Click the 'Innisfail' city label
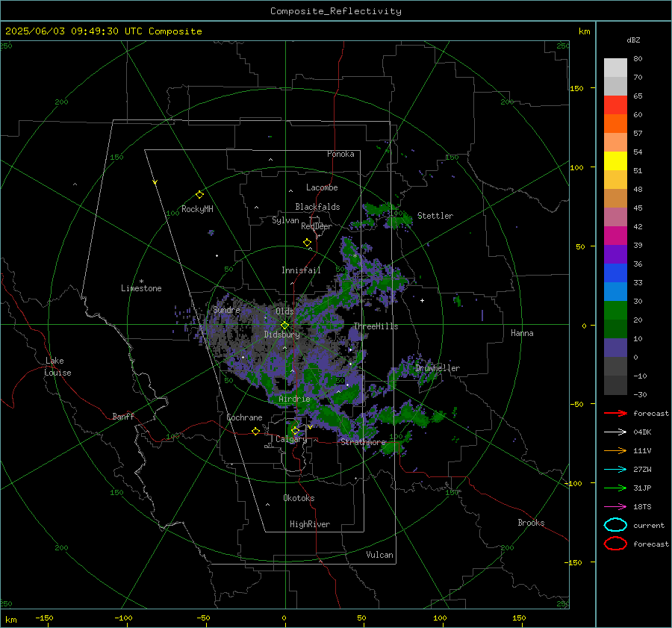The height and width of the screenshot is (628, 672). click(x=301, y=270)
